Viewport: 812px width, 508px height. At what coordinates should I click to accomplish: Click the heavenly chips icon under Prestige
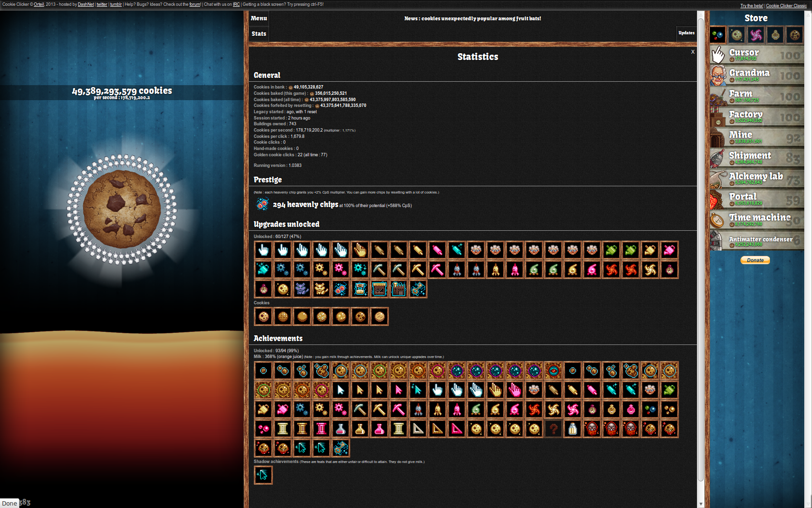[262, 205]
